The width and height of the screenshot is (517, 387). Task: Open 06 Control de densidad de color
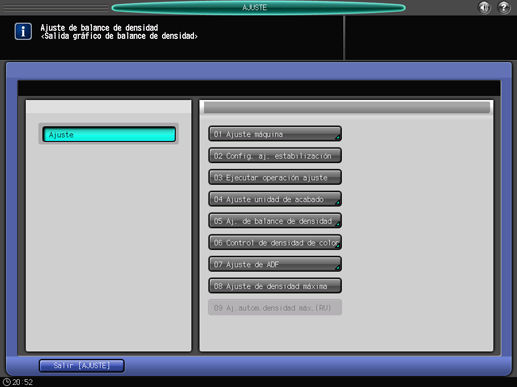pyautogui.click(x=275, y=242)
